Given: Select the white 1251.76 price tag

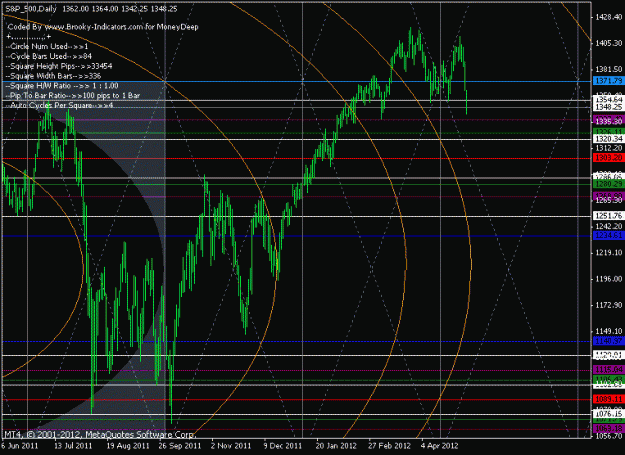Looking at the screenshot, I should coord(609,216).
